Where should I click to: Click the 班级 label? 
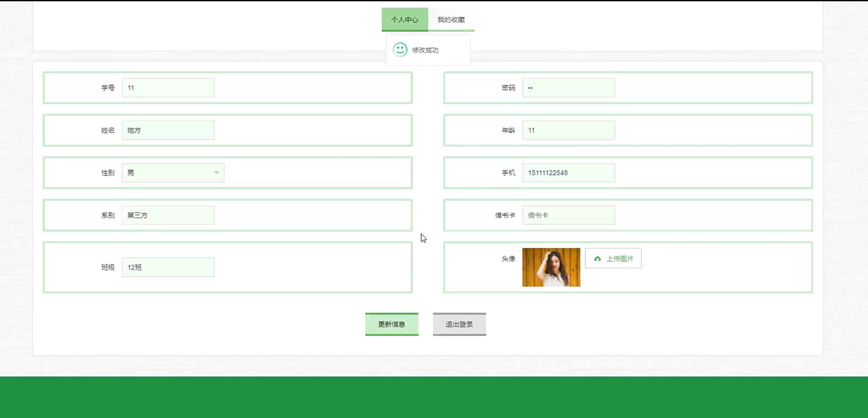click(x=108, y=267)
